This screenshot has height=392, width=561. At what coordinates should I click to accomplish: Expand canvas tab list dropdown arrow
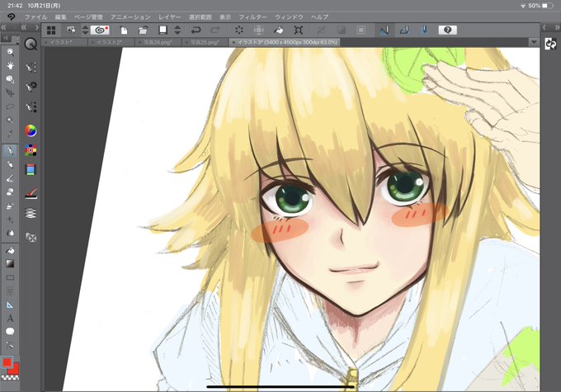(x=534, y=42)
